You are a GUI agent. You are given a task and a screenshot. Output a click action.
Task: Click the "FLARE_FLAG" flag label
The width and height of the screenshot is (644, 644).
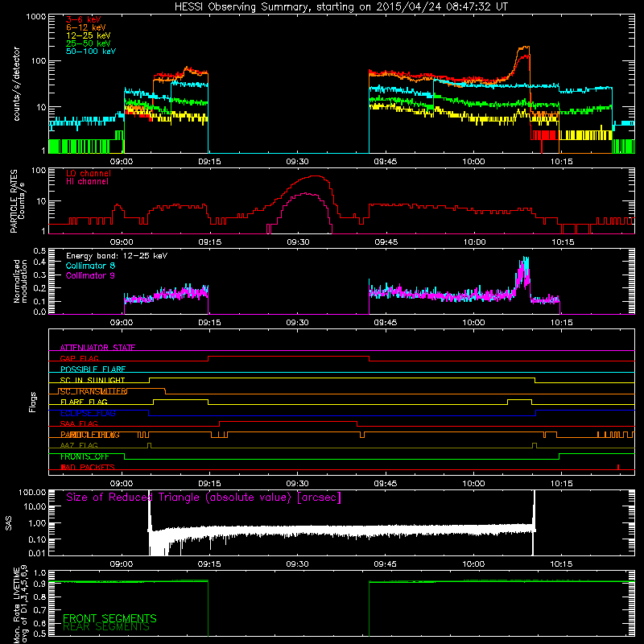84,402
